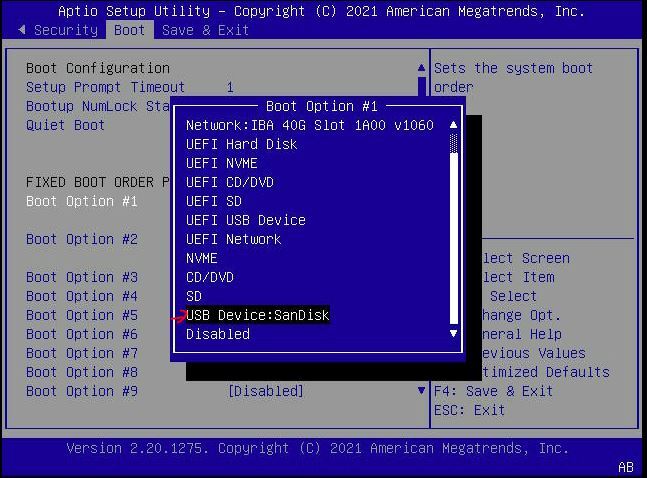647x478 pixels.
Task: Click main panel scroll down arrow
Action: click(421, 391)
